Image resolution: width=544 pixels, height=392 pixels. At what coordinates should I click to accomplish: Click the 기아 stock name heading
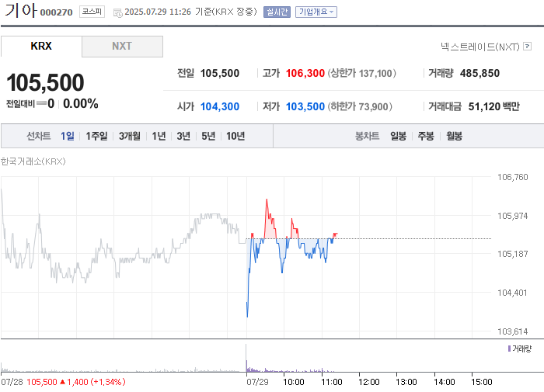coord(20,10)
